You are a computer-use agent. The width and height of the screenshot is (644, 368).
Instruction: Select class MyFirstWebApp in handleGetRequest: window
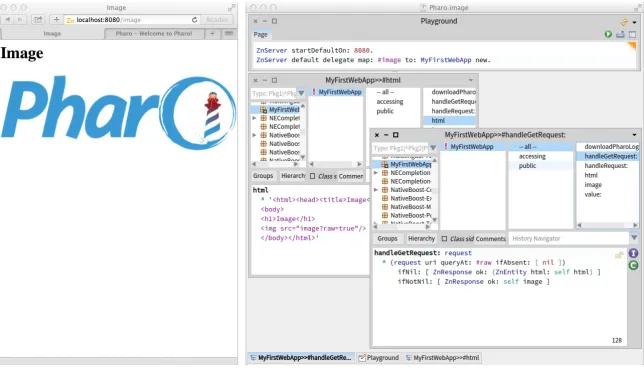(472, 147)
